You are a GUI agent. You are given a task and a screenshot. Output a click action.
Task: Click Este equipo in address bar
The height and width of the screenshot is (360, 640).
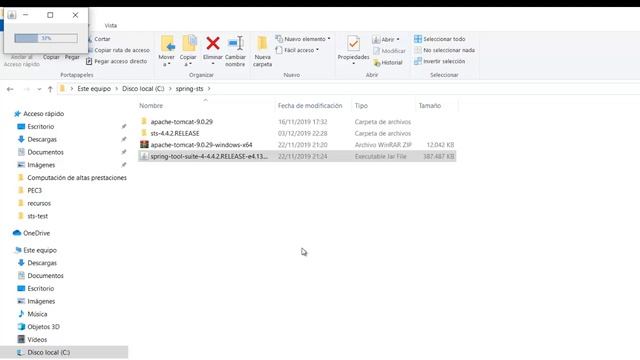pyautogui.click(x=94, y=89)
